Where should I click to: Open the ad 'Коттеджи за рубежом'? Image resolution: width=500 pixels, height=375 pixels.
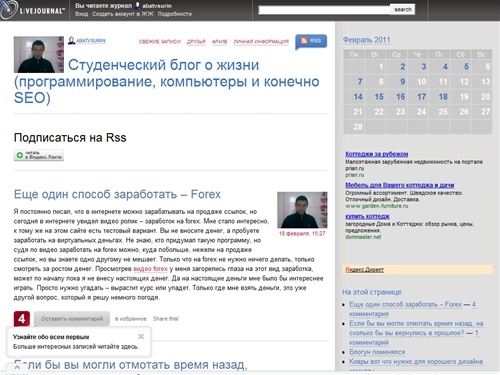pyautogui.click(x=377, y=154)
